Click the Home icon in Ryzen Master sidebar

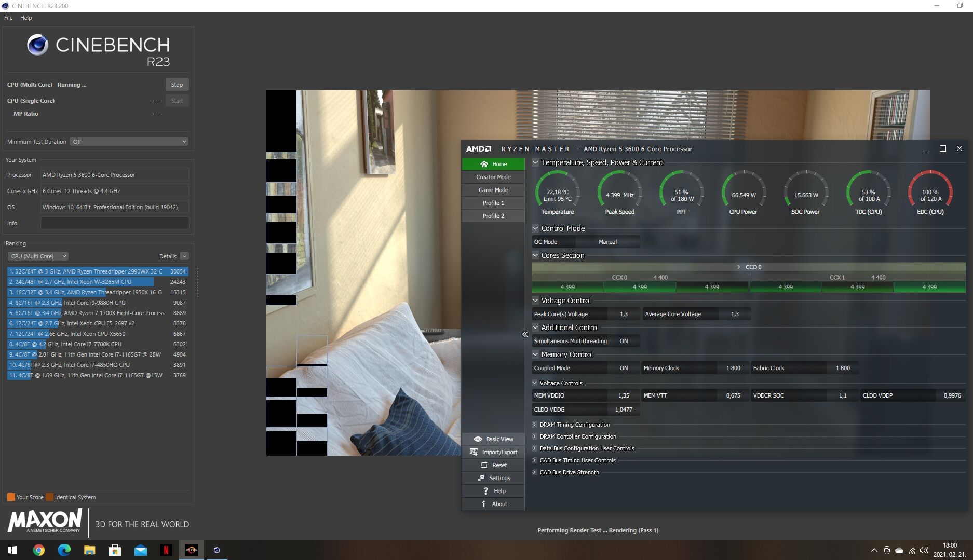coord(484,164)
